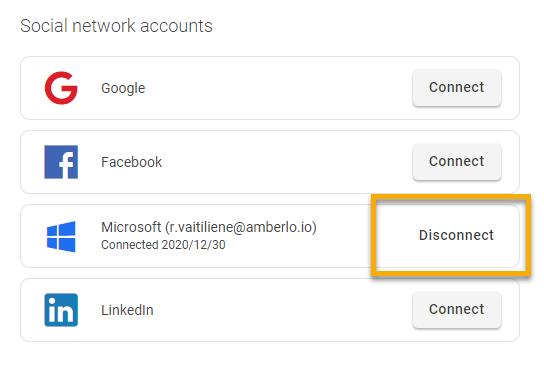The width and height of the screenshot is (544, 375).
Task: Click the red Google G logo
Action: (x=61, y=88)
